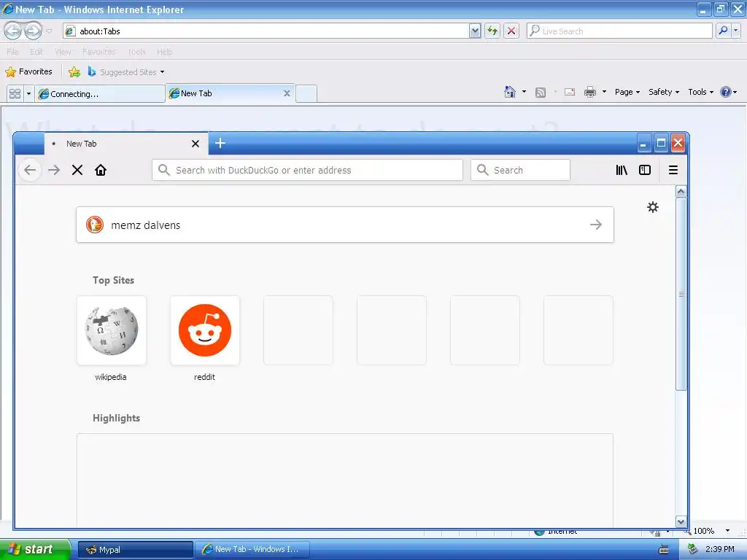Viewport: 747px width, 560px height.
Task: Open the IE zoom level dropdown
Action: pyautogui.click(x=727, y=531)
